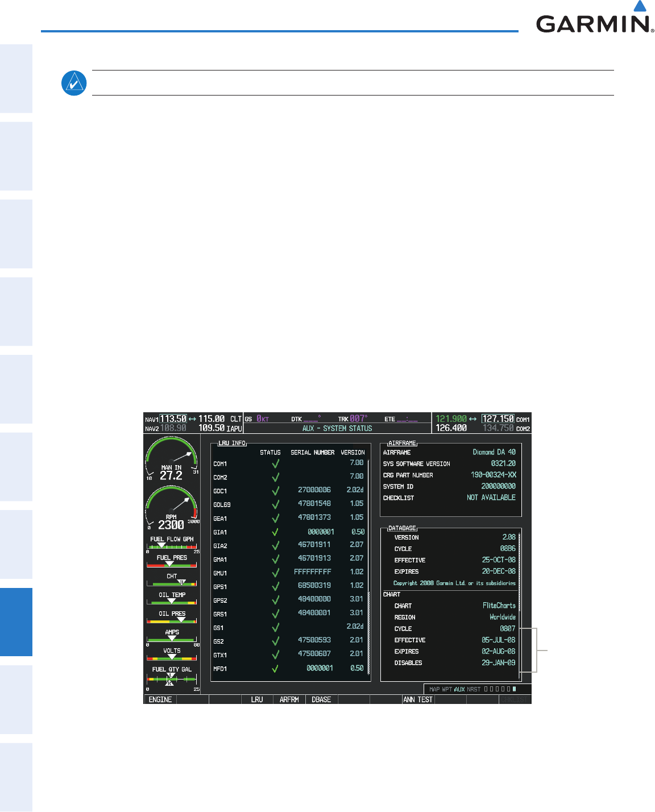Screen dimensions: 655x812
Task: Click NAV1 active frequency 115.00
Action: point(212,419)
